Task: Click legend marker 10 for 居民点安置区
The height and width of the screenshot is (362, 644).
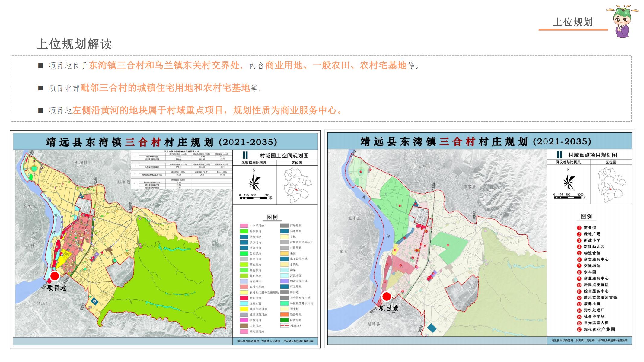Action: pyautogui.click(x=579, y=285)
